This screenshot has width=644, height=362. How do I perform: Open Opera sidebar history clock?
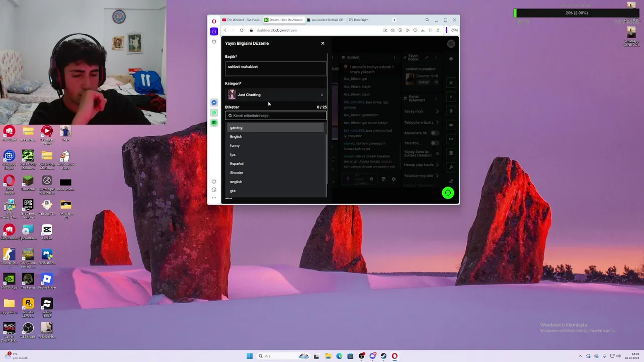[x=214, y=190]
